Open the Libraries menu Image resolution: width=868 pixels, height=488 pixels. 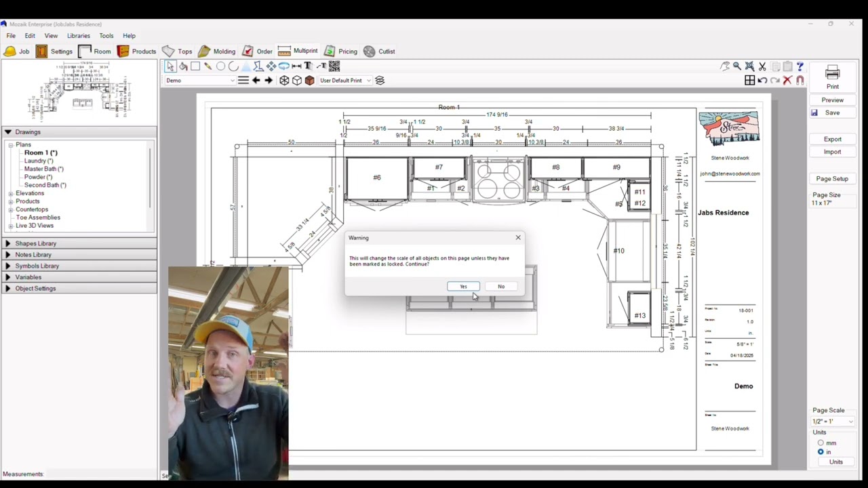click(78, 36)
